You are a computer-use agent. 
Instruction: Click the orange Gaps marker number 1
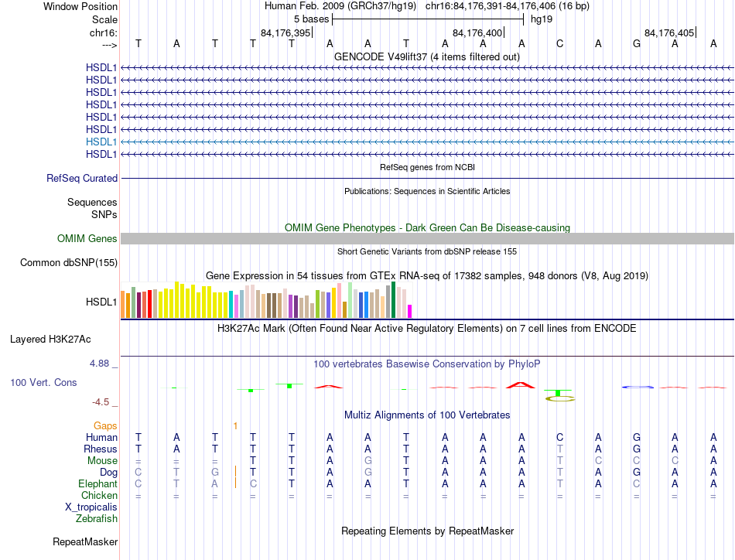pos(235,425)
